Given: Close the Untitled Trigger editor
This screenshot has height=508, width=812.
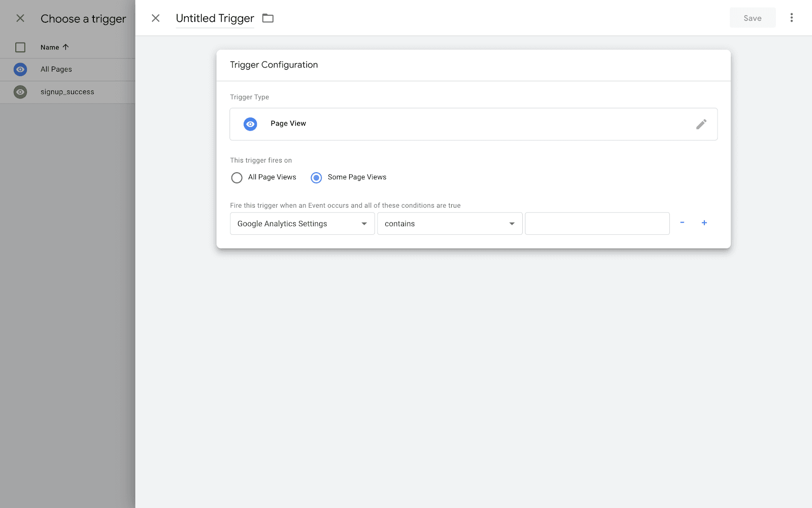Looking at the screenshot, I should tap(156, 18).
